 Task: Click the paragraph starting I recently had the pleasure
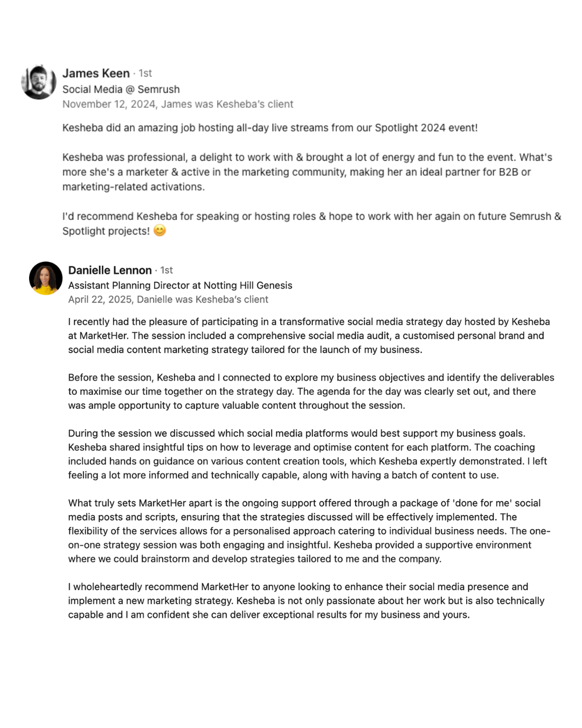[309, 335]
